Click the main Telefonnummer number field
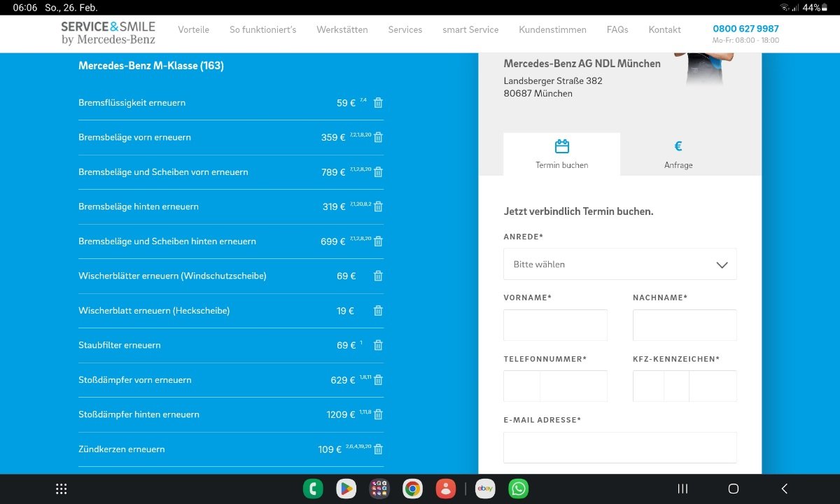Image resolution: width=840 pixels, height=504 pixels. pyautogui.click(x=574, y=386)
